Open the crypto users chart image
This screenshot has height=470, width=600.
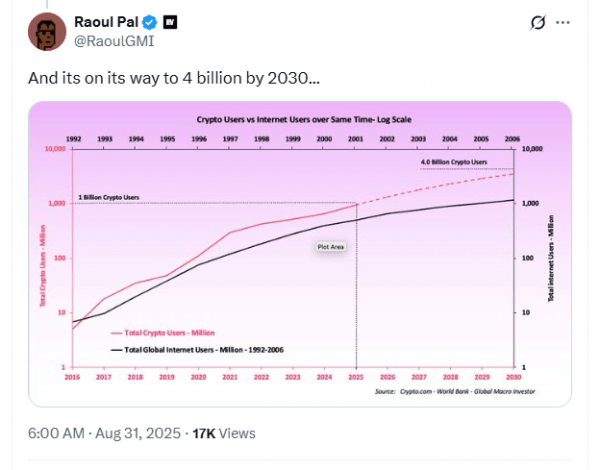coord(300,254)
